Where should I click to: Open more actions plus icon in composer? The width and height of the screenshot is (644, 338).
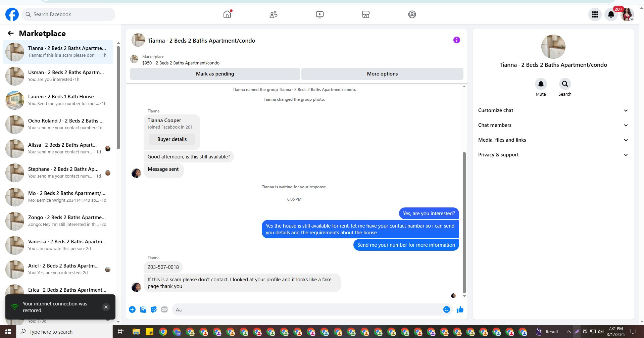pyautogui.click(x=132, y=309)
